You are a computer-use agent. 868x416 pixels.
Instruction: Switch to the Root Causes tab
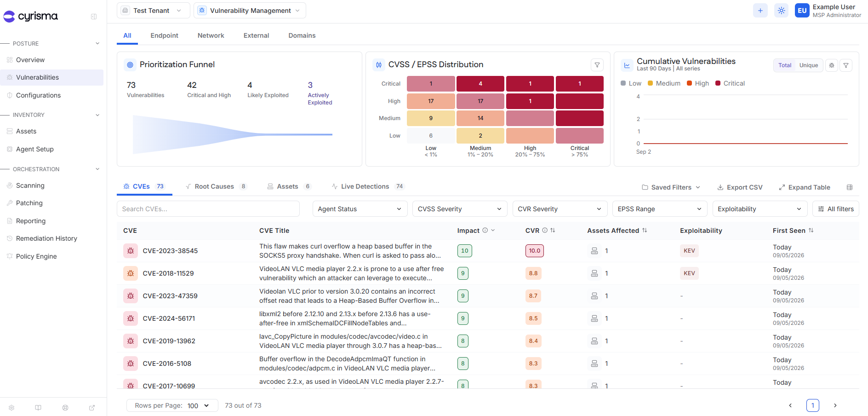[216, 186]
